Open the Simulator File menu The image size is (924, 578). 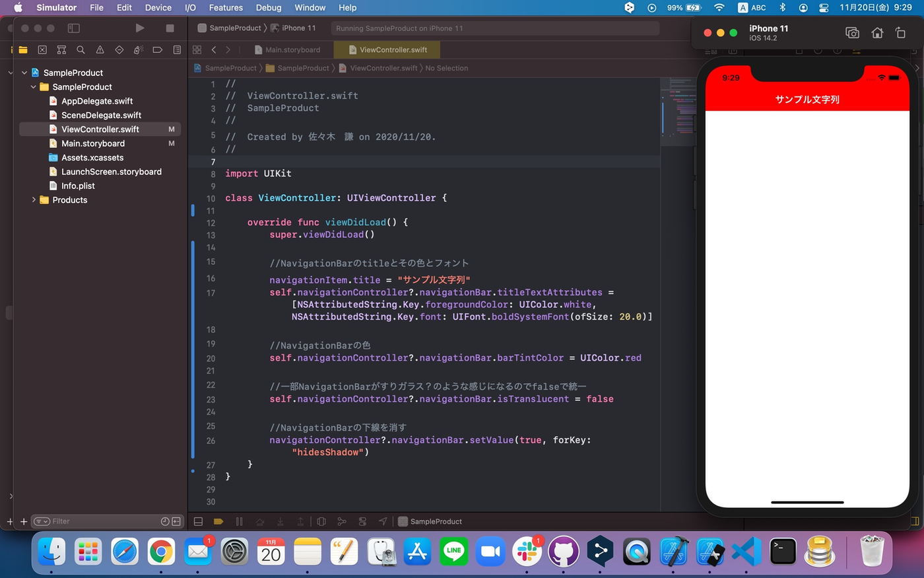(x=96, y=7)
